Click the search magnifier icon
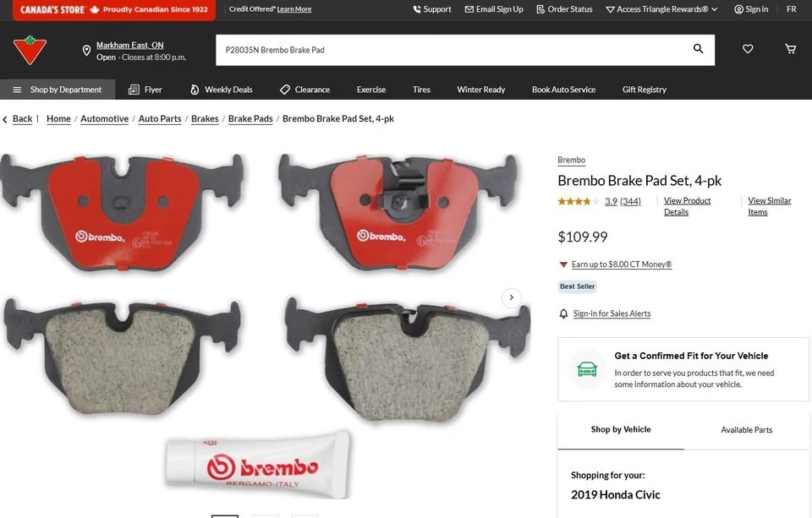The width and height of the screenshot is (812, 518). 698,49
